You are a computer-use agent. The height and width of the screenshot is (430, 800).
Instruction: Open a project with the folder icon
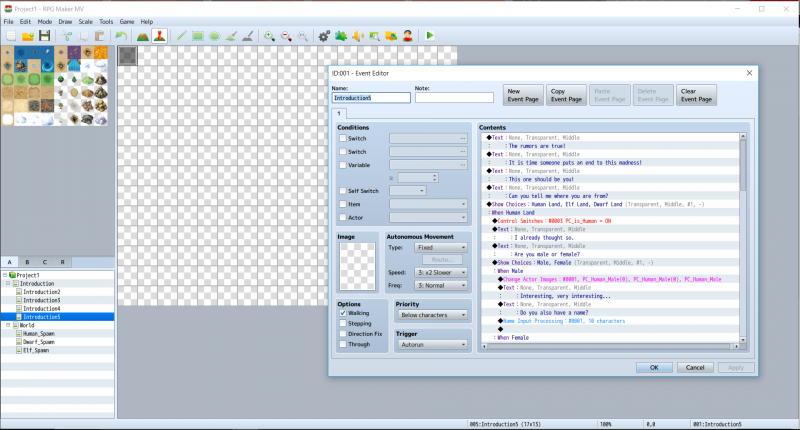[28, 36]
